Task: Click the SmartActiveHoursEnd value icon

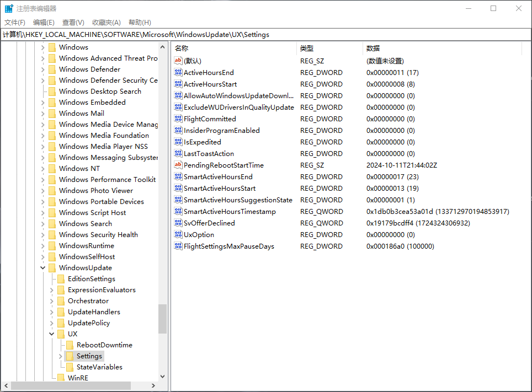Action: [x=178, y=176]
